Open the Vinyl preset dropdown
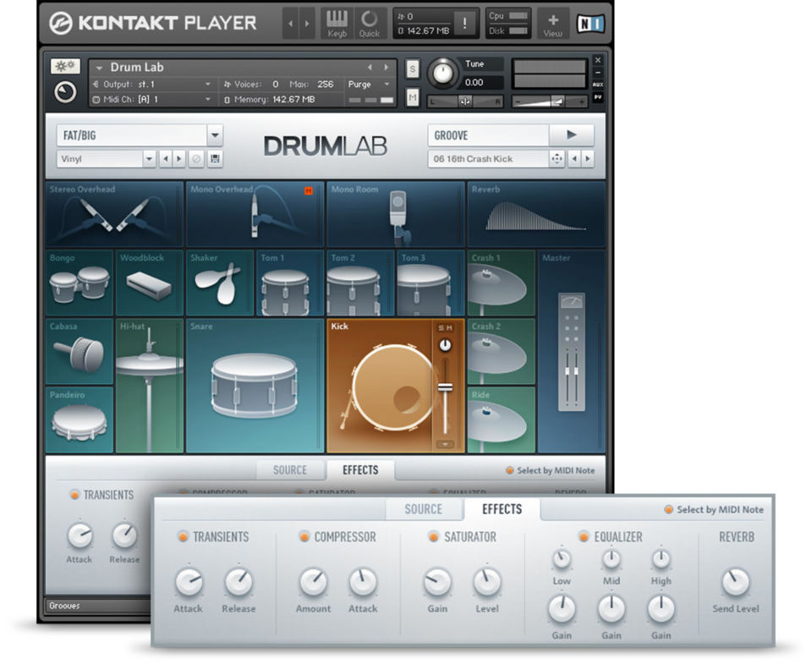This screenshot has width=812, height=664. 149,159
